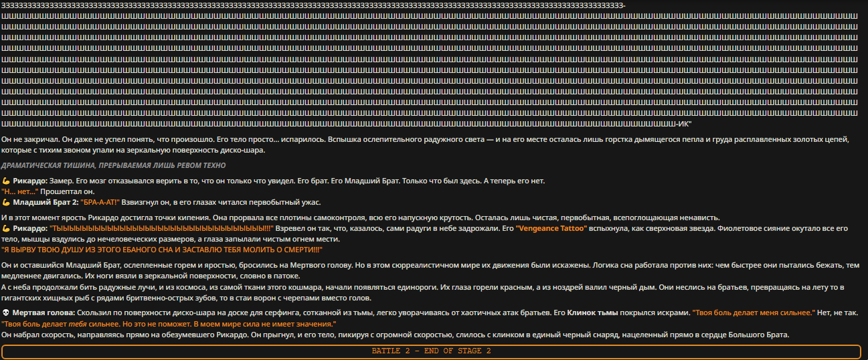Click the '-ИК"' ending of the Ш rows
The image size is (868, 360).
point(684,124)
